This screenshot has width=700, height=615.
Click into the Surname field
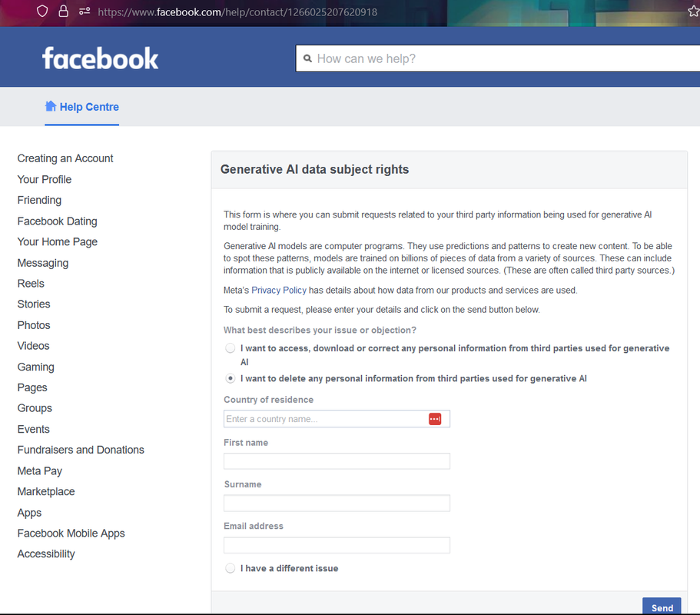337,503
